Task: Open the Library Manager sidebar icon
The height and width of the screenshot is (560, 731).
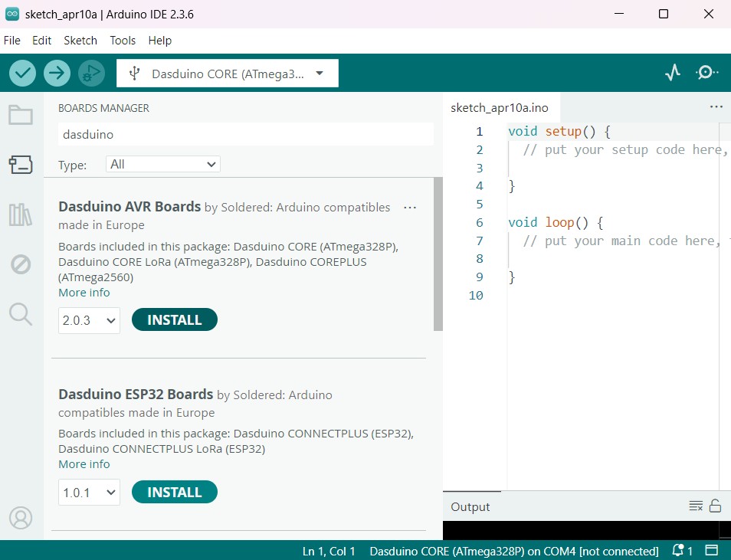Action: (x=21, y=215)
